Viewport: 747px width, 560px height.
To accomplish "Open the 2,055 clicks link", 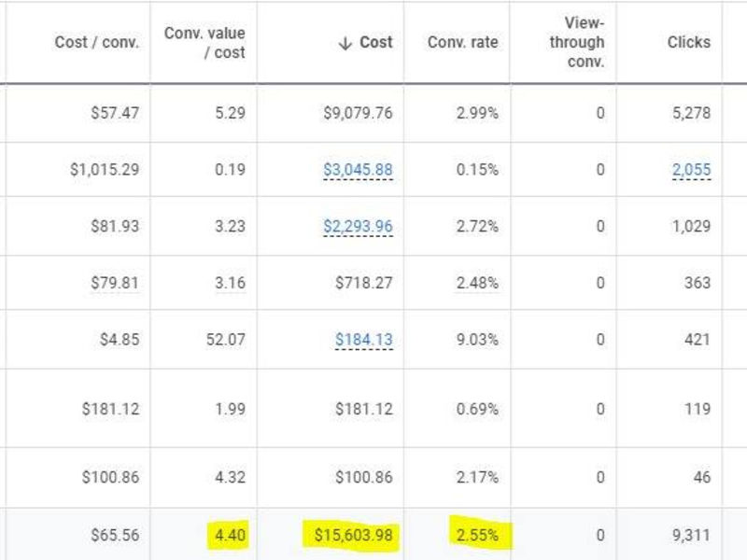I will (x=691, y=170).
